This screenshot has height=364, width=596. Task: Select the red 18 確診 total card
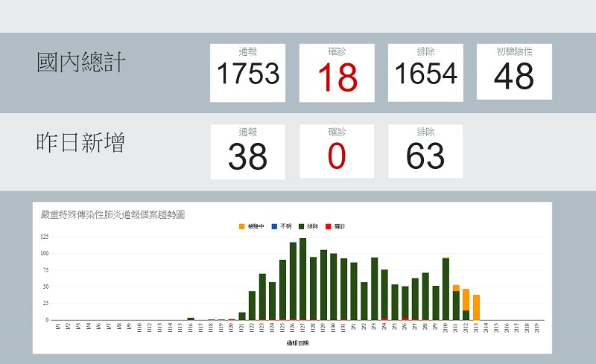(x=337, y=73)
